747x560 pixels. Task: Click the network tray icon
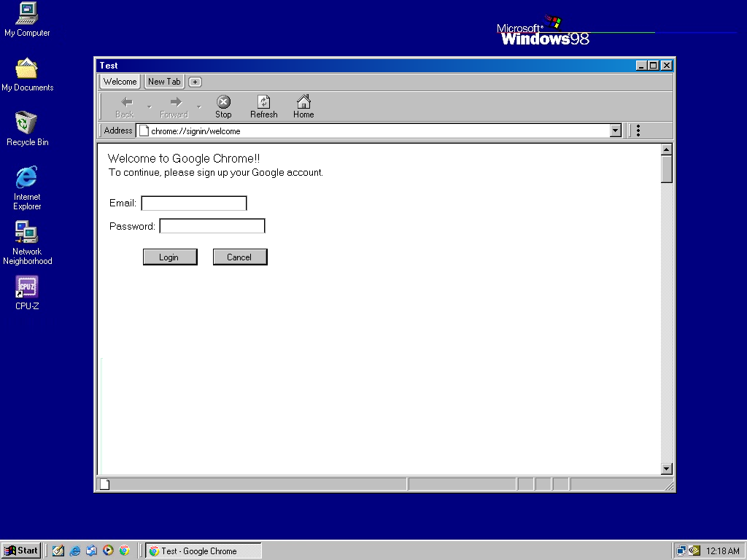coord(682,551)
